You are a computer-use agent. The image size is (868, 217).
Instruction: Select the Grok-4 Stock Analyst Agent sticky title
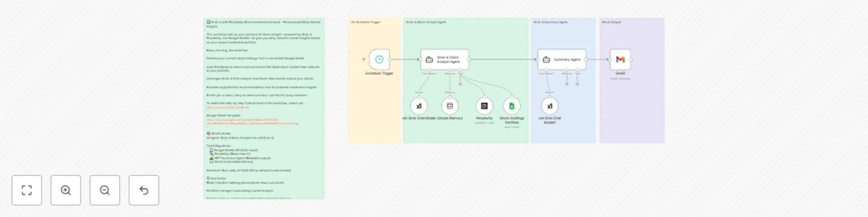click(x=426, y=22)
